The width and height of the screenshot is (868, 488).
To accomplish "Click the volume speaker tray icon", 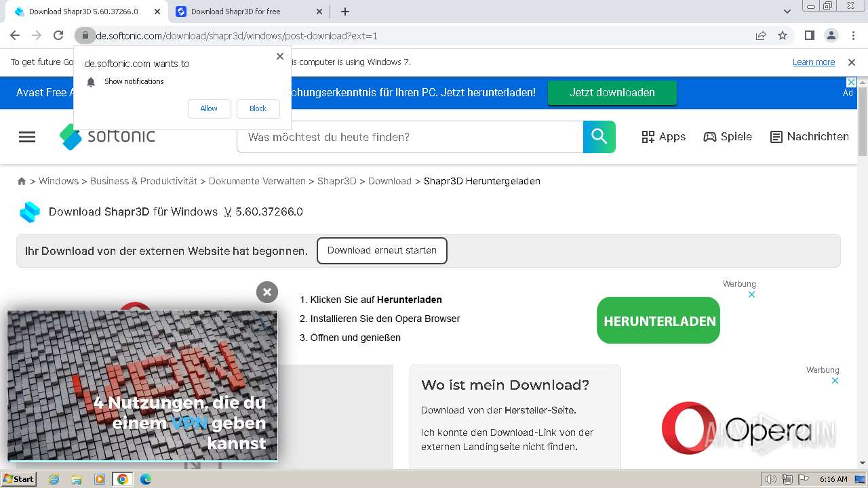I will 771,479.
